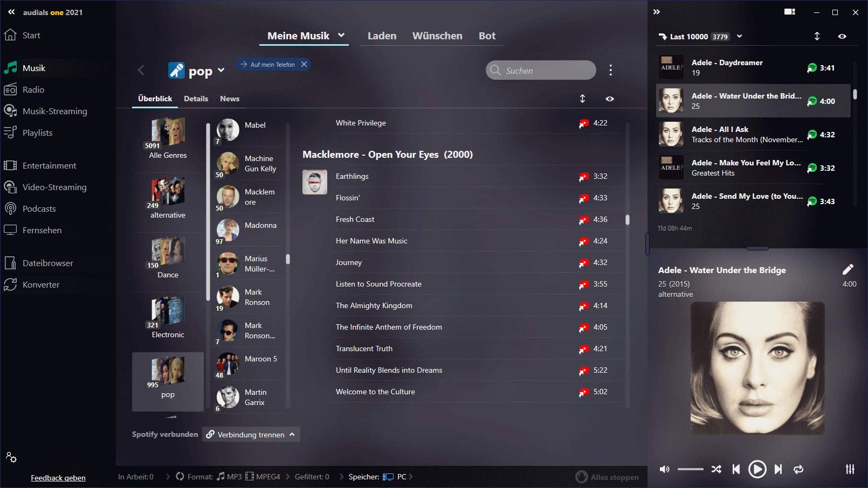Open the three-dot options menu
This screenshot has width=868, height=488.
(x=610, y=70)
